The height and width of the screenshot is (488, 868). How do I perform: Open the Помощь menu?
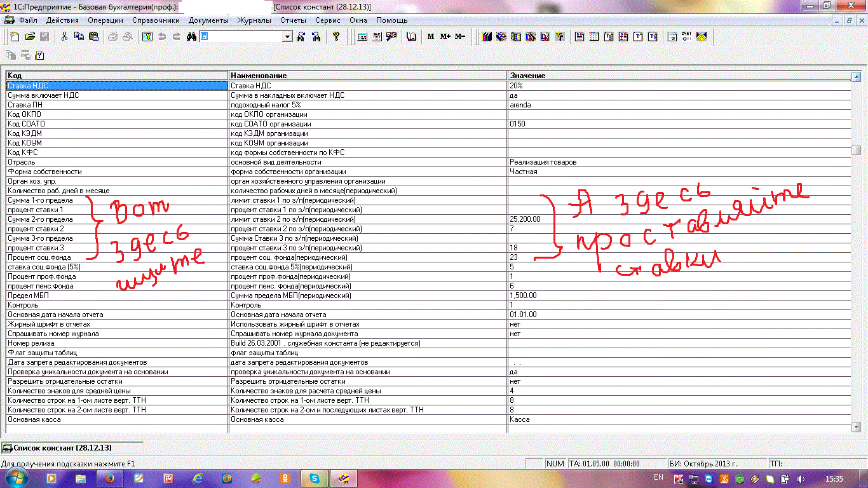(x=391, y=20)
